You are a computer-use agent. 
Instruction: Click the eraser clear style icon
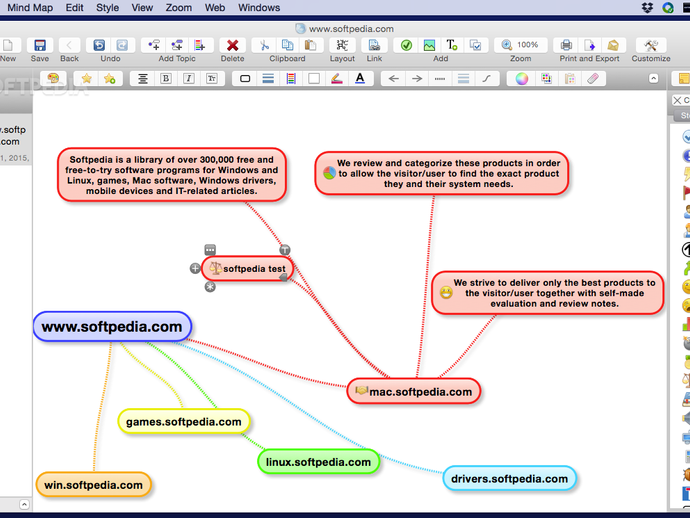click(593, 78)
